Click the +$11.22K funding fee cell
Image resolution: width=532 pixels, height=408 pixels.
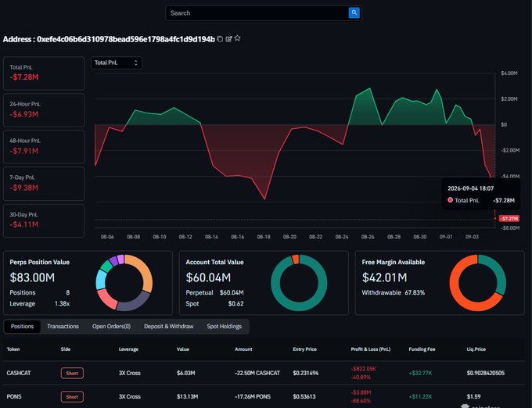point(420,396)
